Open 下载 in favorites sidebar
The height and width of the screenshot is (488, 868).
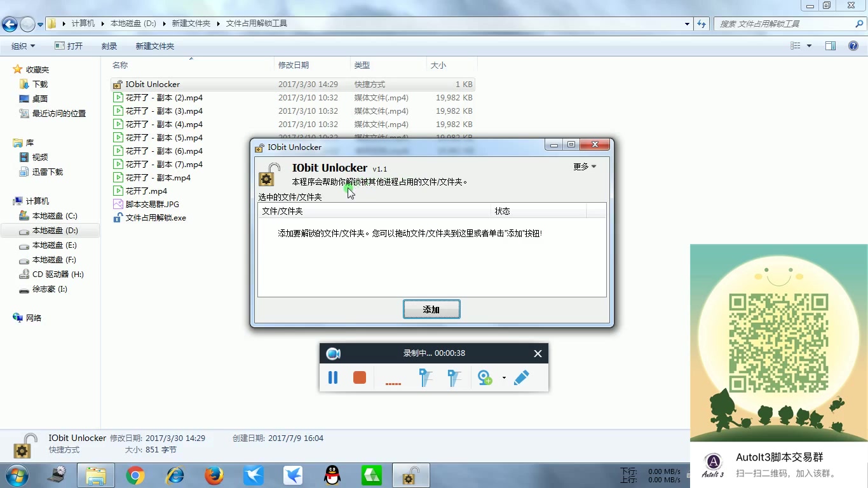point(34,85)
